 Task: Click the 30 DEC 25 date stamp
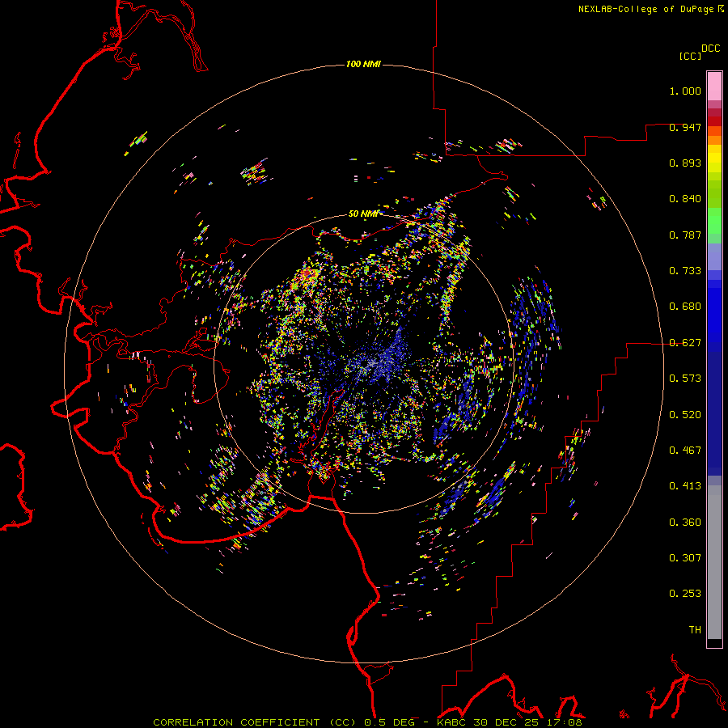point(506,722)
